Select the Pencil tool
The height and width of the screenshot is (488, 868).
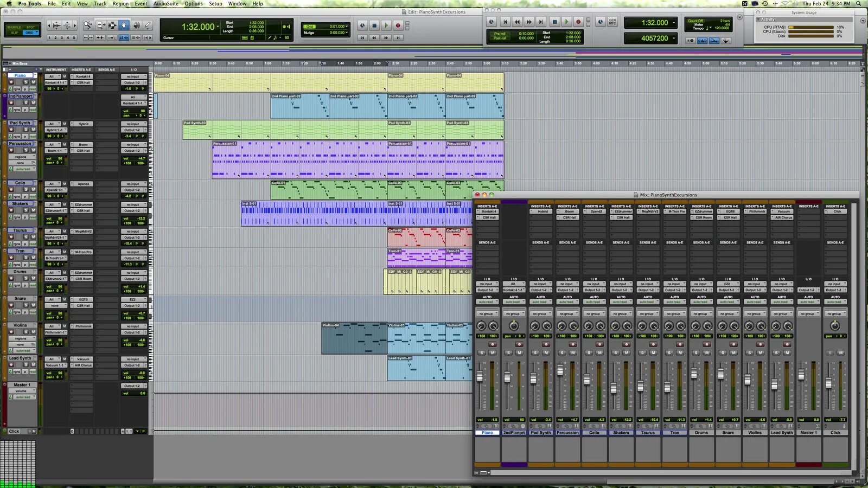click(148, 25)
